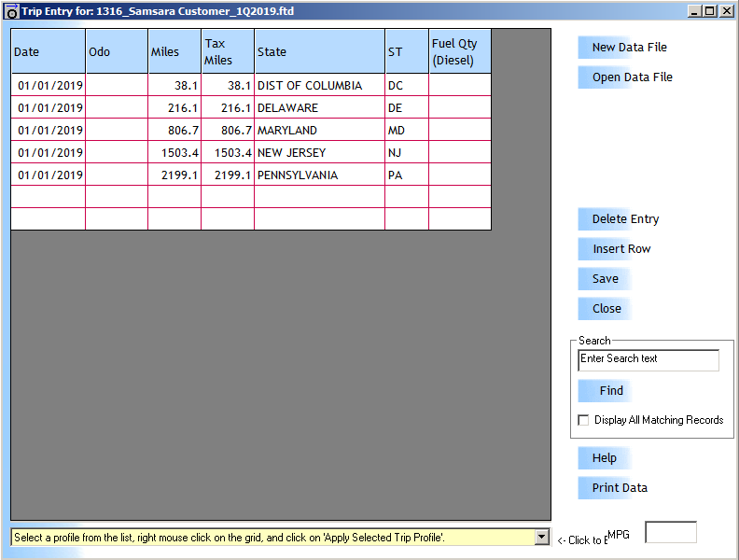Click Miles cell 38.1 in DC row
This screenshot has width=739, height=560.
[x=174, y=85]
